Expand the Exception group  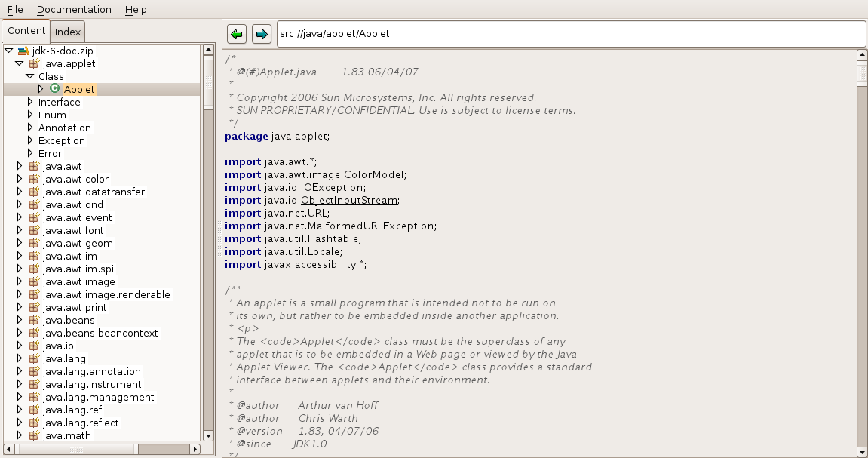pyautogui.click(x=30, y=140)
